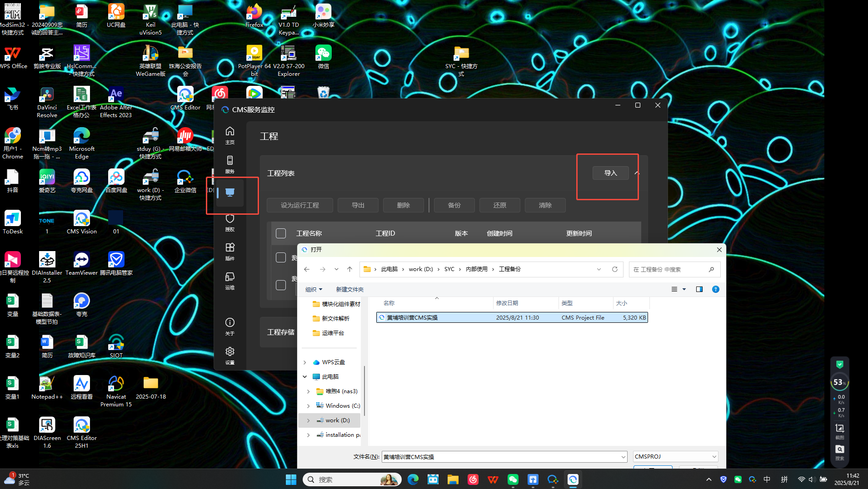
Task: Collapse the 此电脑 tree node
Action: [305, 377]
